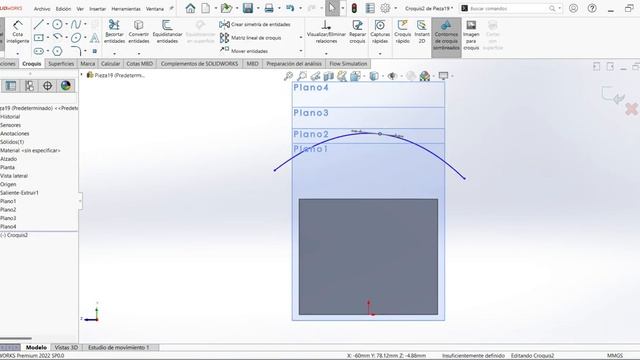Open the DisplayManager color sphere tab
Screen dimensions: 640x360
66,86
